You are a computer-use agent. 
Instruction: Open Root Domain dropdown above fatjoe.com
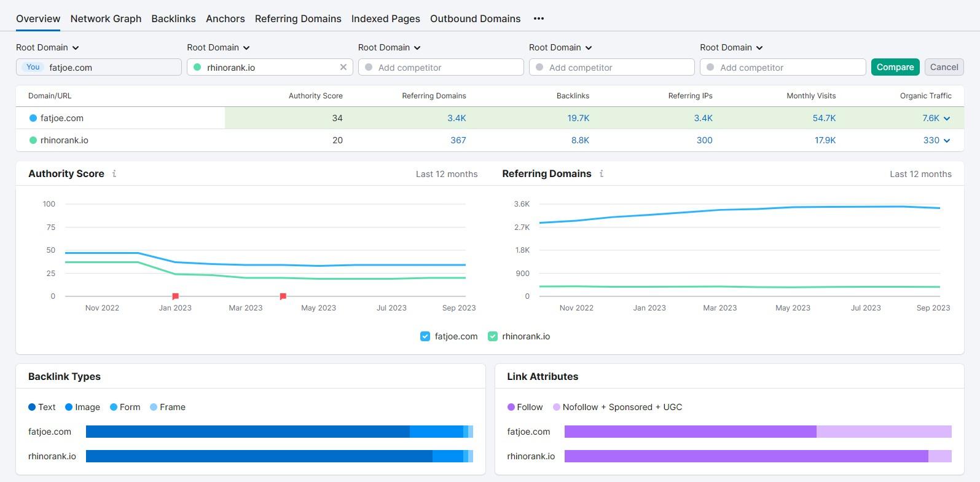click(x=48, y=47)
